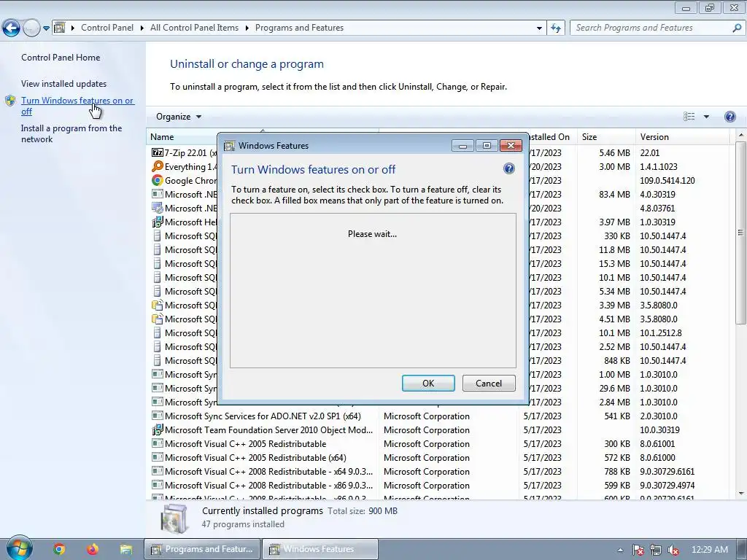747x560 pixels.
Task: Select the 7-Zip 22.01 program icon
Action: 158,152
